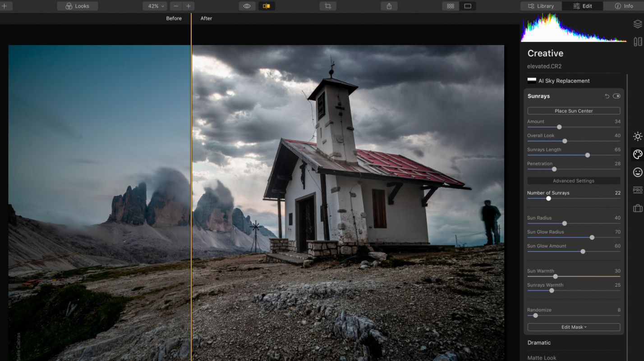
Task: Open the Layers panel icon
Action: click(x=637, y=24)
